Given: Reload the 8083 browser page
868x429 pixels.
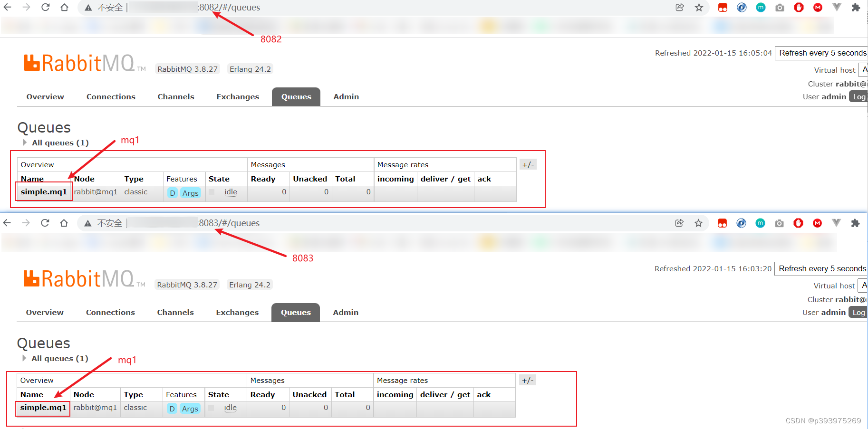Looking at the screenshot, I should (x=45, y=223).
